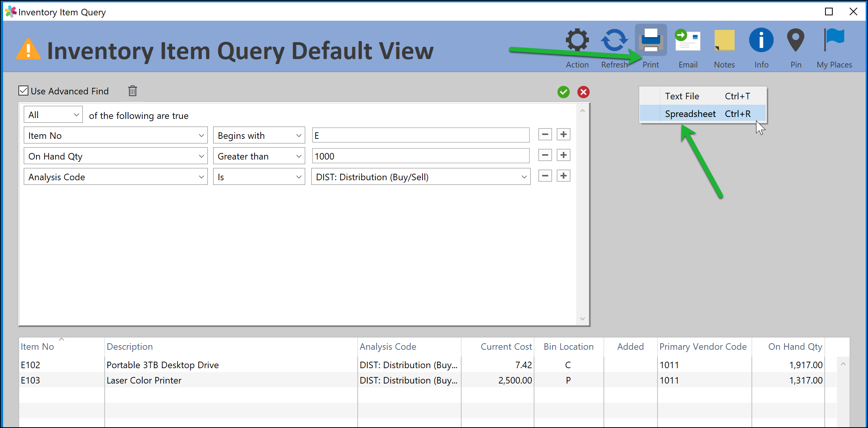The image size is (868, 428).
Task: Open the DIST: Distribution analysis code dropdown
Action: [x=420, y=177]
